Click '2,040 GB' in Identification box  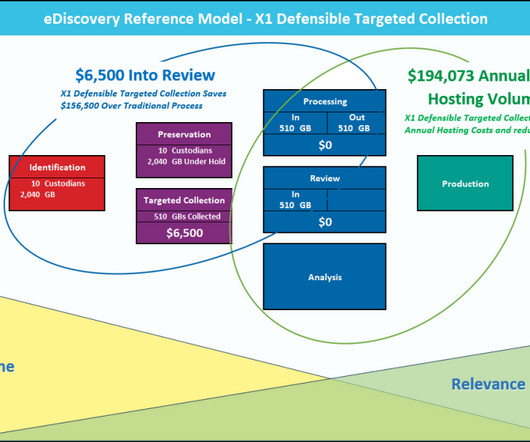pyautogui.click(x=38, y=194)
